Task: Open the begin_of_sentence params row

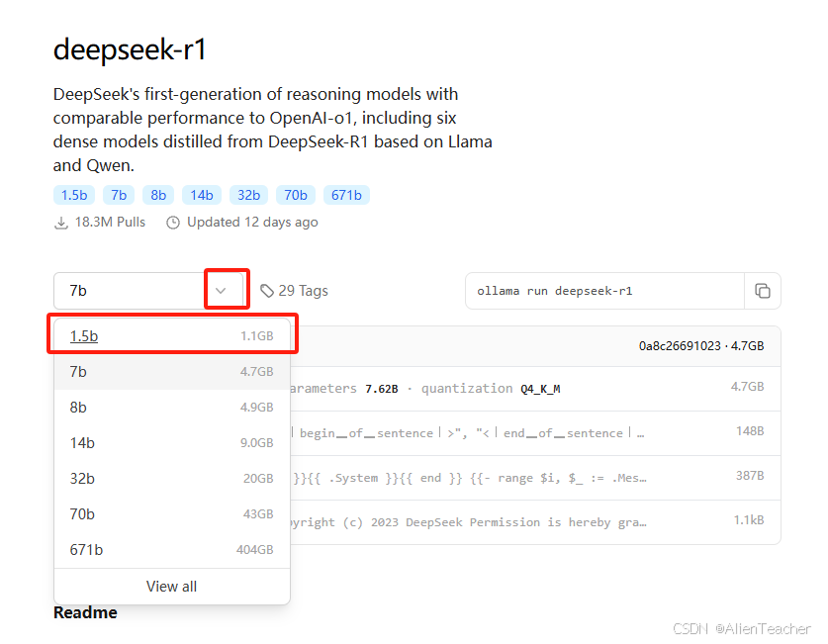Action: click(x=535, y=433)
